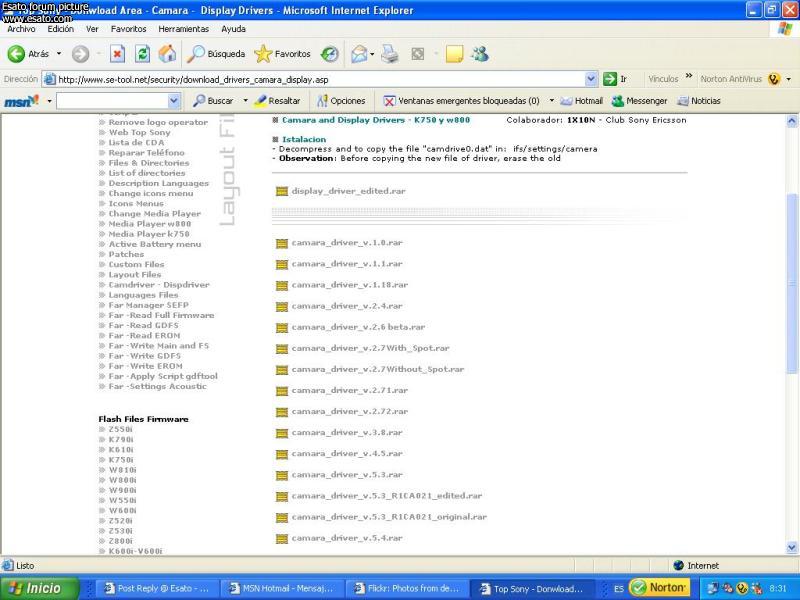This screenshot has width=800, height=600.
Task: Refresh the page with the green arrows icon
Action: point(142,54)
